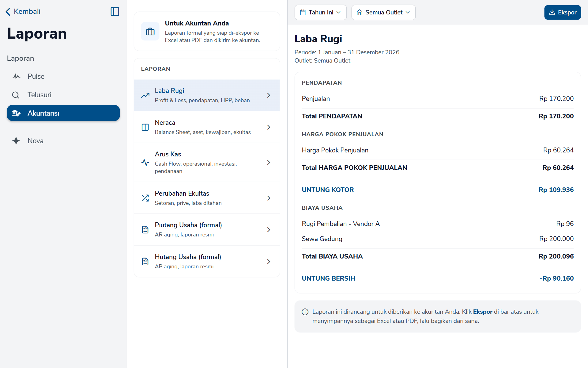Toggle the sidebar panel icon
The height and width of the screenshot is (368, 588).
point(115,12)
